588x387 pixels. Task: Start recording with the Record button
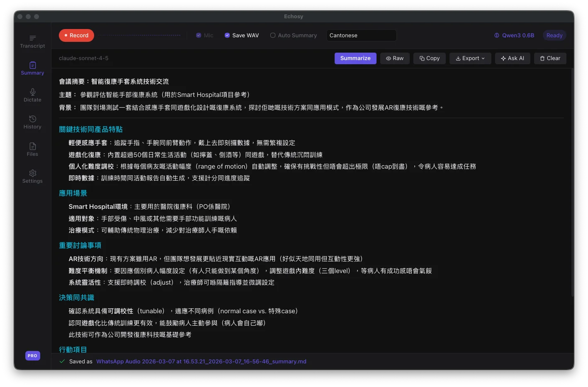tap(76, 35)
